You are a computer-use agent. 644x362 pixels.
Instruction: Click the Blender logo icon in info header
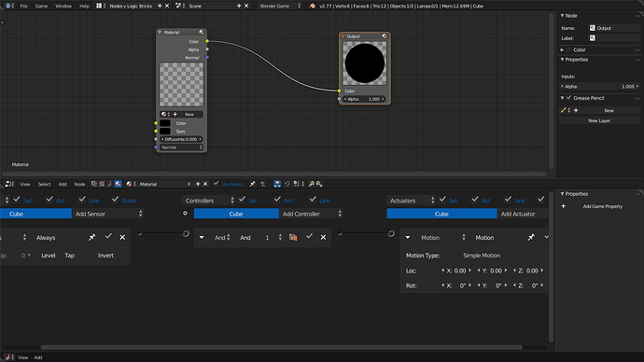[x=312, y=6]
